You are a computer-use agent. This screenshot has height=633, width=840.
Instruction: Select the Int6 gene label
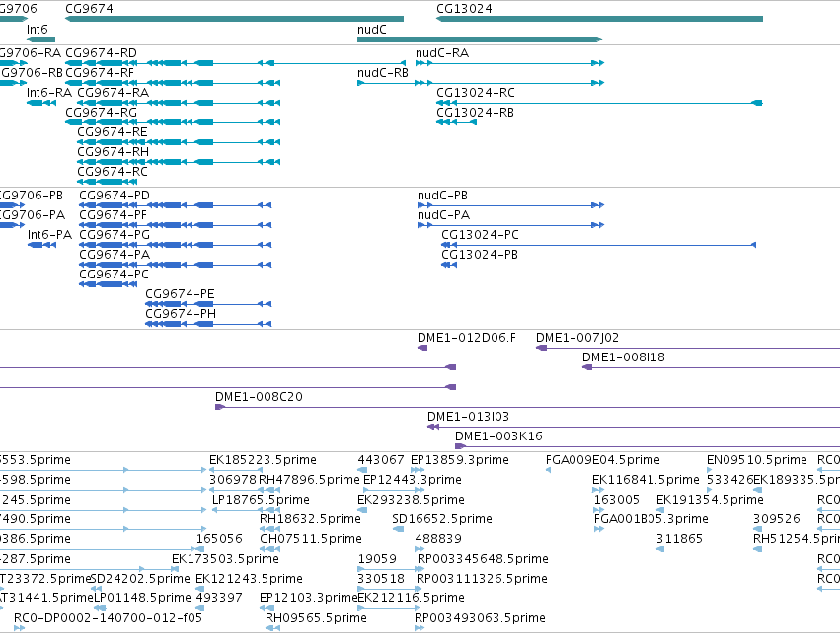click(38, 30)
